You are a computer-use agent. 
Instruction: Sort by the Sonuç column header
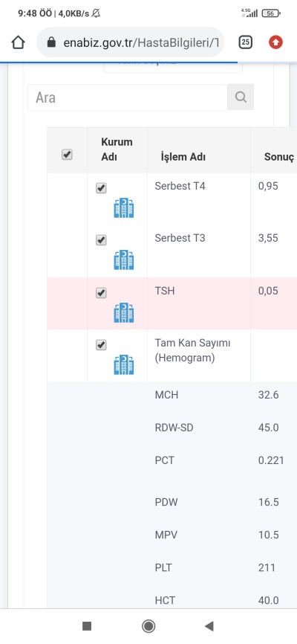click(279, 158)
